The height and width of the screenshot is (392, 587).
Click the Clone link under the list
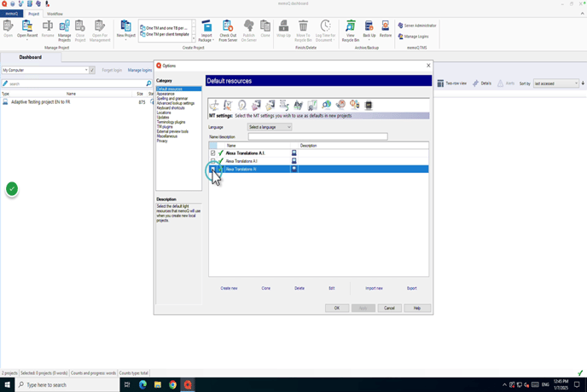coord(266,288)
